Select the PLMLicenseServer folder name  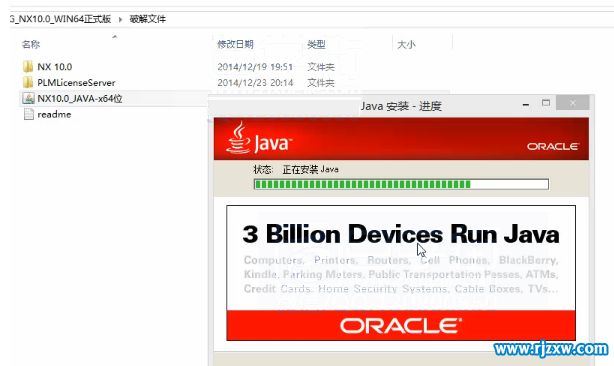tap(76, 83)
